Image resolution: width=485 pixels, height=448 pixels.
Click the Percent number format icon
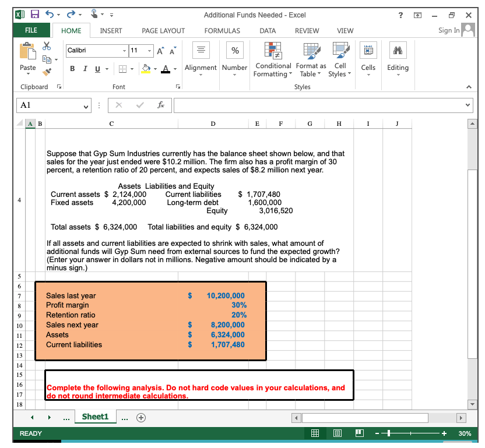234,50
